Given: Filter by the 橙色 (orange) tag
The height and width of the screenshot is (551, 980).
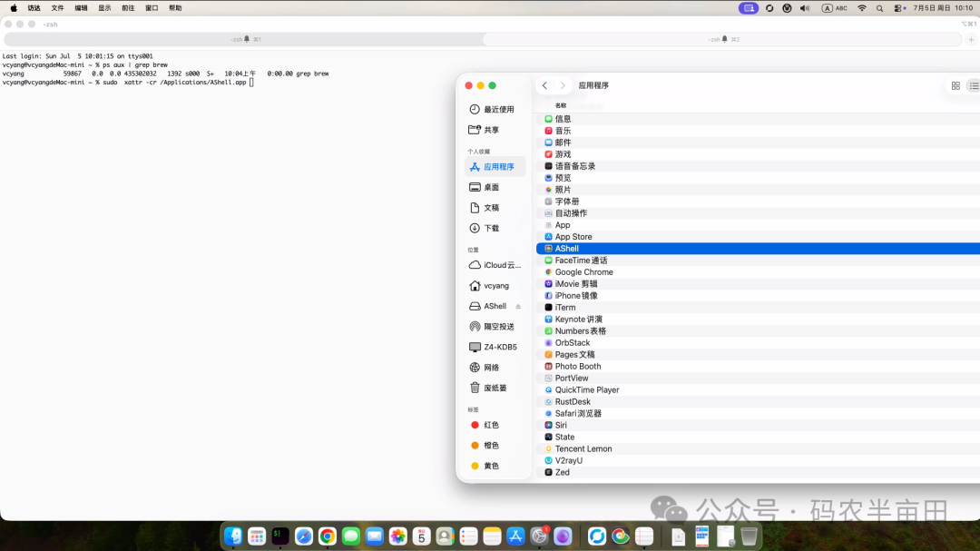Looking at the screenshot, I should click(485, 446).
